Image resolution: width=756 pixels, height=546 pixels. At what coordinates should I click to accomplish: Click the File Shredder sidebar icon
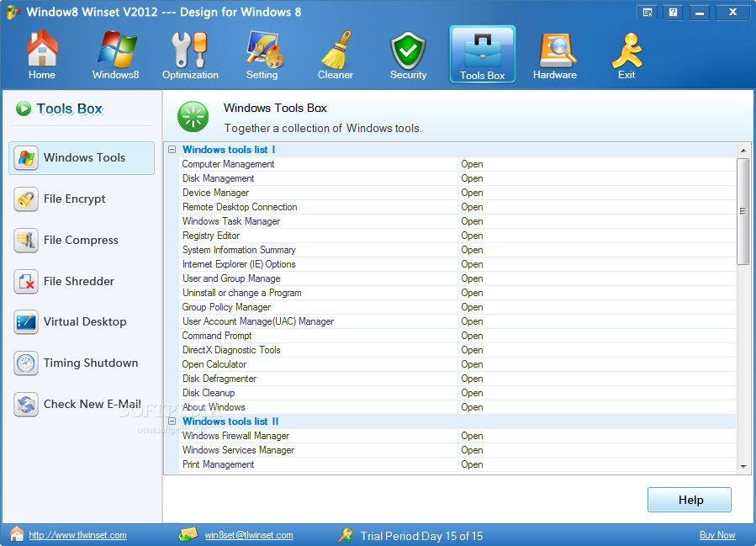26,281
